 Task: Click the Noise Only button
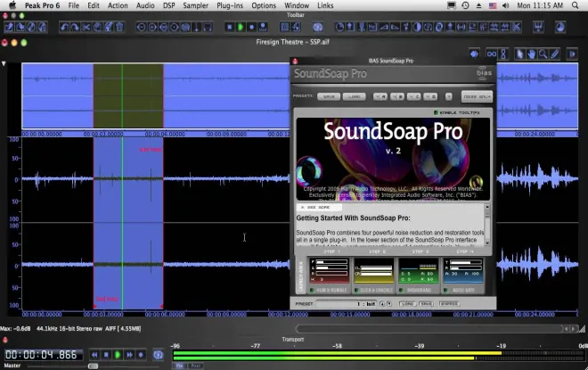click(477, 97)
